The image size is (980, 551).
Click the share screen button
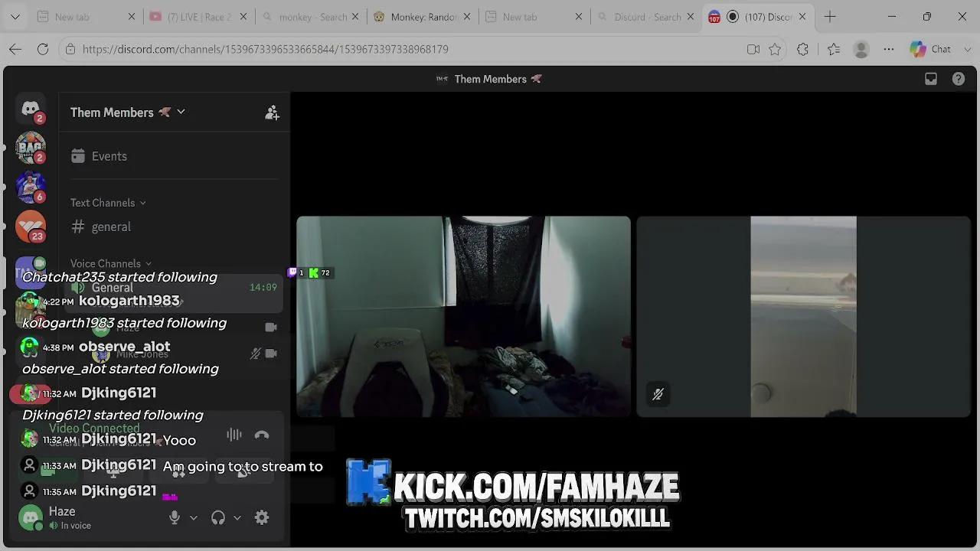[113, 471]
